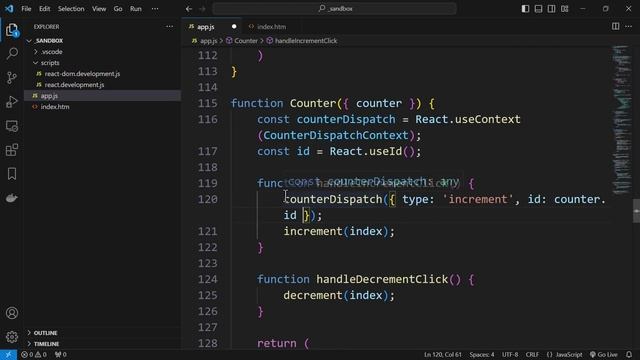Click handleIncrementClick breadcrumb segment
The width and height of the screenshot is (640, 360).
point(302,41)
